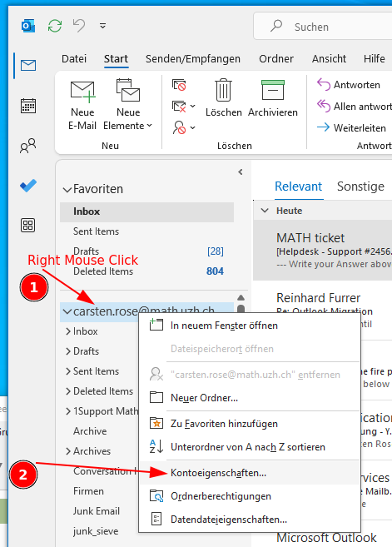The width and height of the screenshot is (392, 547).
Task: Click the Löschen trash can icon
Action: 223,90
